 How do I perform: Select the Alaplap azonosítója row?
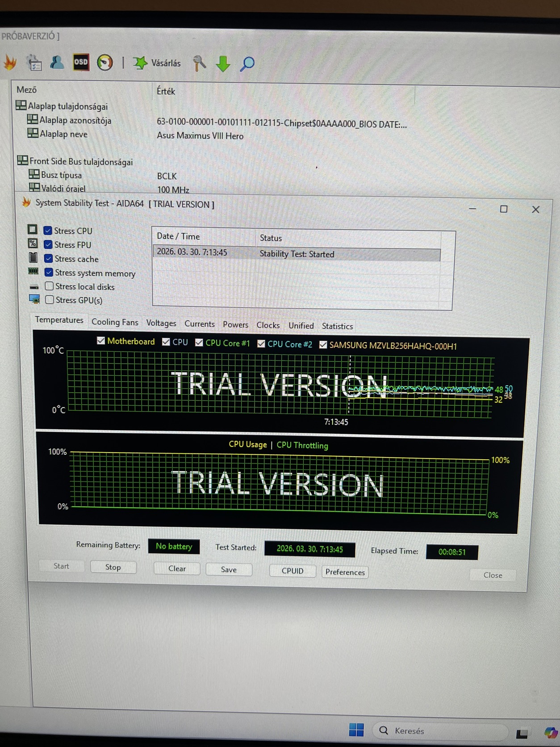(x=70, y=120)
